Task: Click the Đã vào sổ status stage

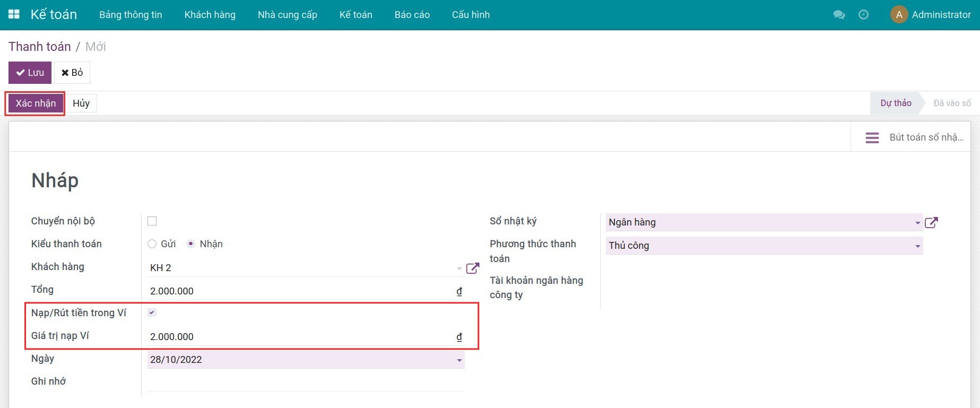Action: 952,103
